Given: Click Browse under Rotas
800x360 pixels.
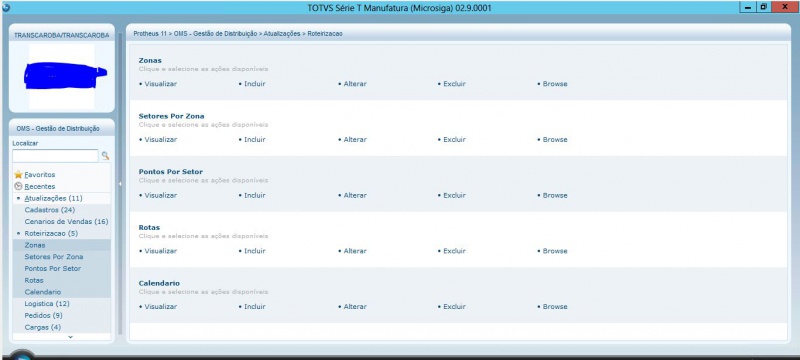Looking at the screenshot, I should click(x=555, y=251).
